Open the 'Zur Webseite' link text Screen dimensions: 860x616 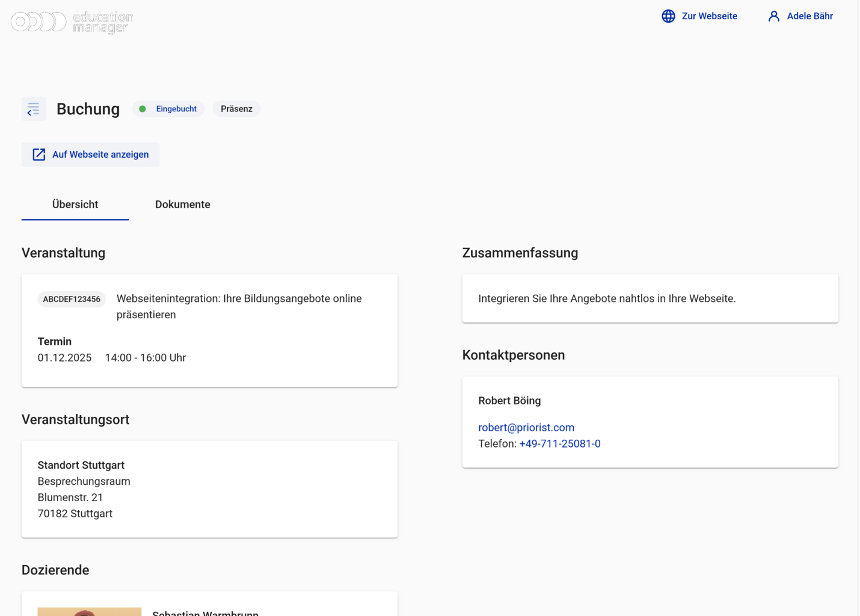click(709, 16)
